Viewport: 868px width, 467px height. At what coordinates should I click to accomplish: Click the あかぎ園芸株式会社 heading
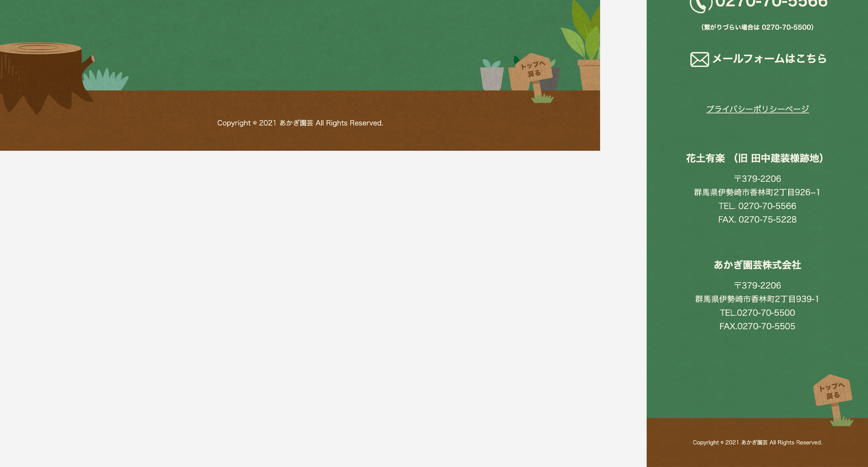757,265
